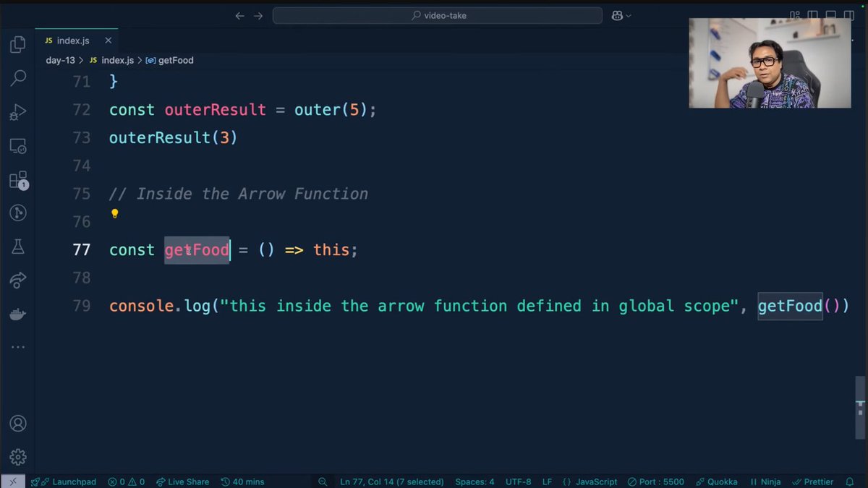Open the Search panel in the sidebar
This screenshot has height=488, width=868.
(x=17, y=77)
